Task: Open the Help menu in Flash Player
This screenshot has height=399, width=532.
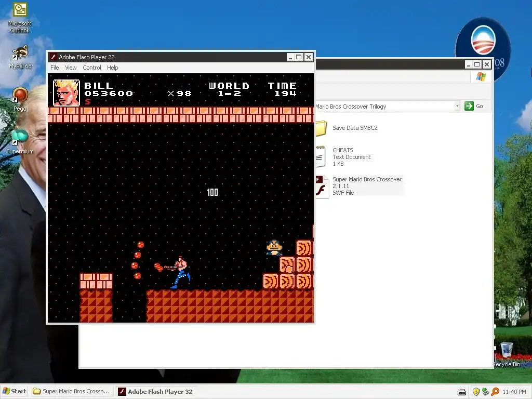Action: point(112,68)
